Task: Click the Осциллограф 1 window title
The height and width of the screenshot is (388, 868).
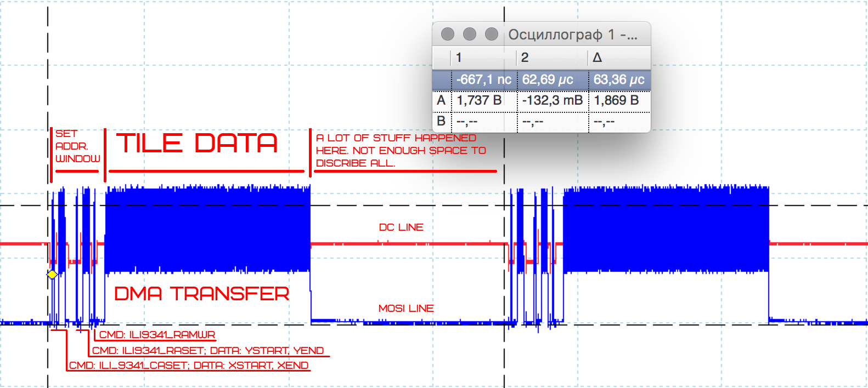Action: click(573, 35)
